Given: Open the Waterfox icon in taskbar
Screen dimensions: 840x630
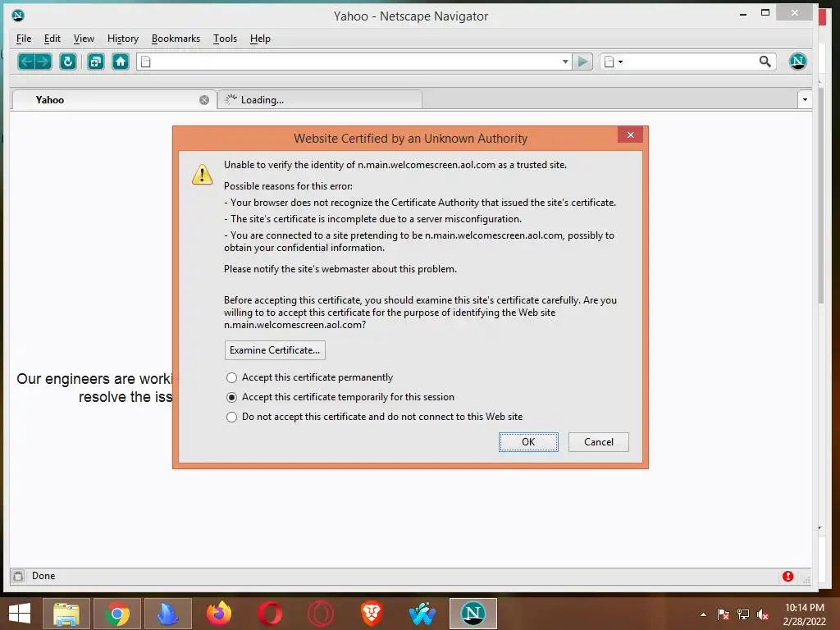Looking at the screenshot, I should [422, 614].
